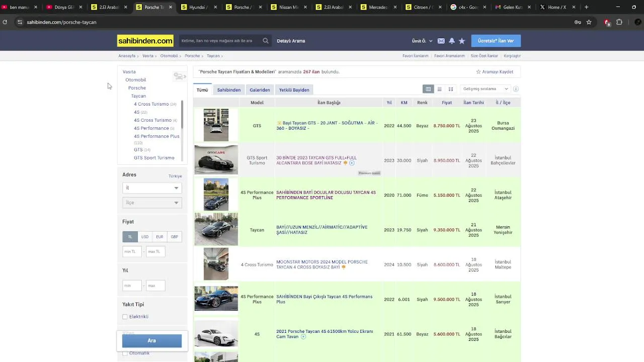Open a new browser tab
The image size is (644, 362).
[x=586, y=7]
